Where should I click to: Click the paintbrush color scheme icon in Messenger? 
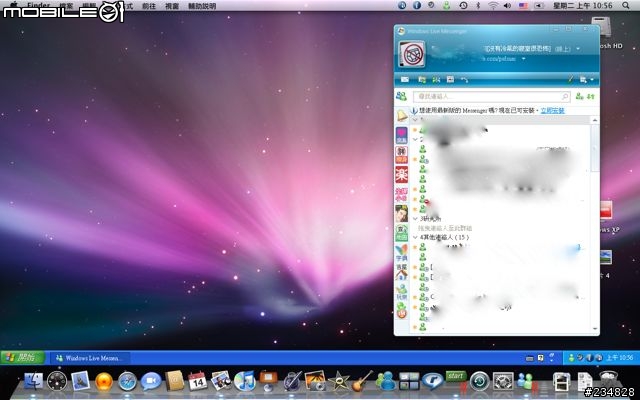[x=570, y=80]
